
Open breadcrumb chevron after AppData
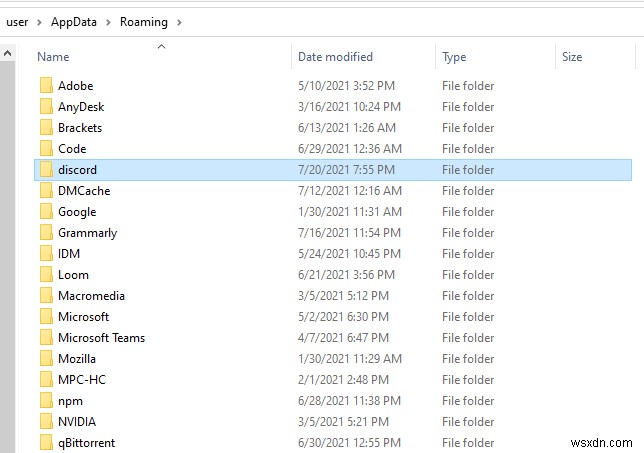point(108,22)
